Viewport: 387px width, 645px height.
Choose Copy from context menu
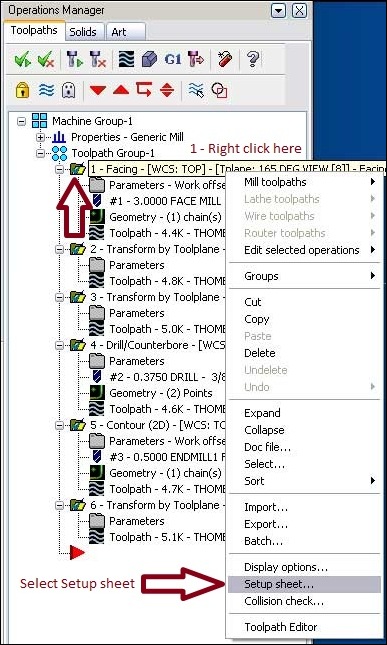(304, 319)
